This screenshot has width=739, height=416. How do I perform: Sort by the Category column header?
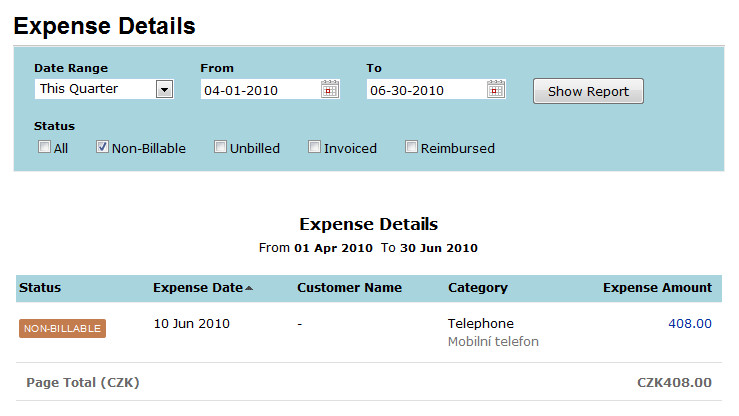click(x=478, y=288)
